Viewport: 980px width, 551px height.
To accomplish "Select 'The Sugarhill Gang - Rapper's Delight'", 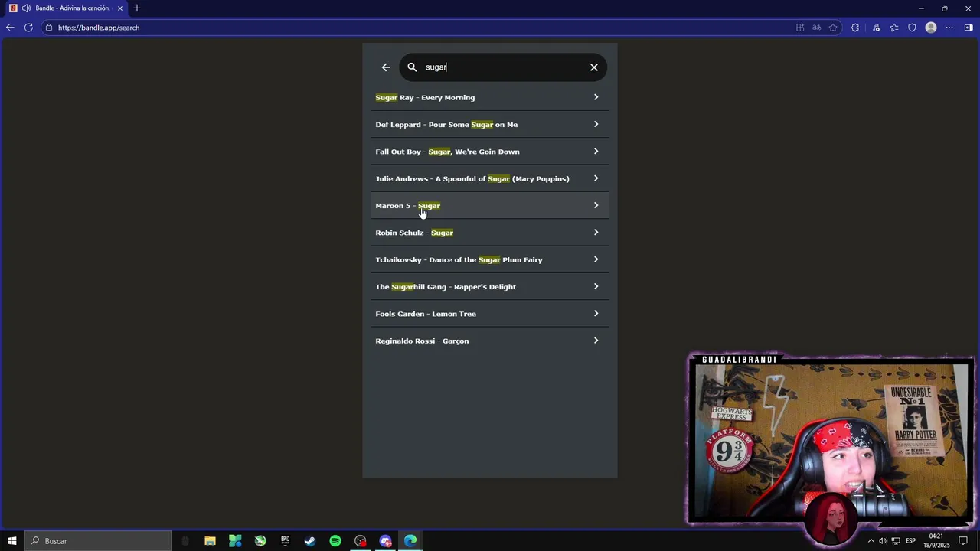I will click(x=490, y=286).
